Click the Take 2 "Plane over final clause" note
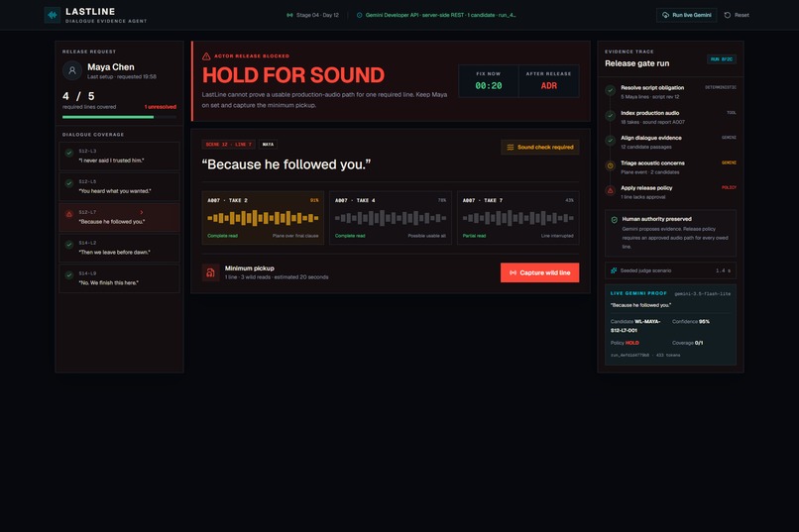The image size is (799, 532). click(295, 236)
